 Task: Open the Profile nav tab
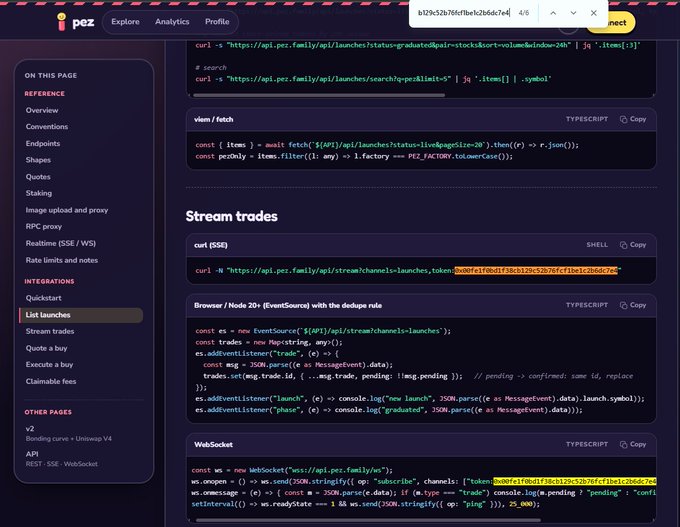coord(217,22)
